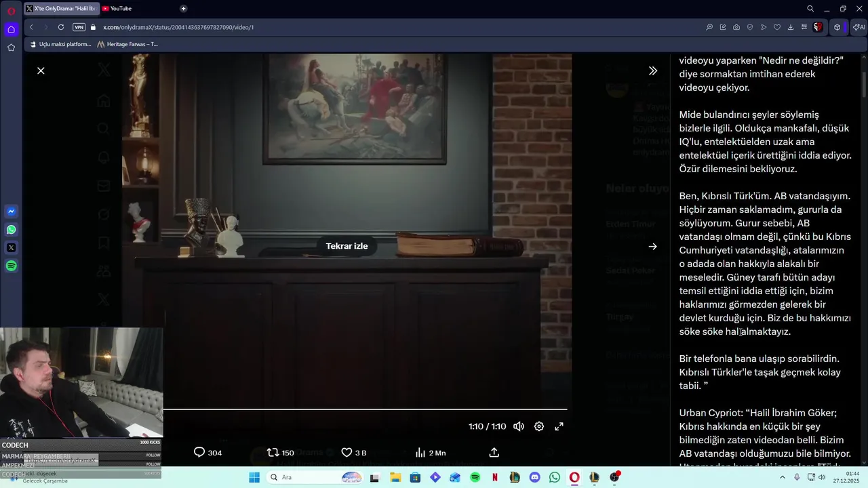Screen dimensions: 868x488
Task: Open the Opera AI assistant button
Action: pos(859,27)
